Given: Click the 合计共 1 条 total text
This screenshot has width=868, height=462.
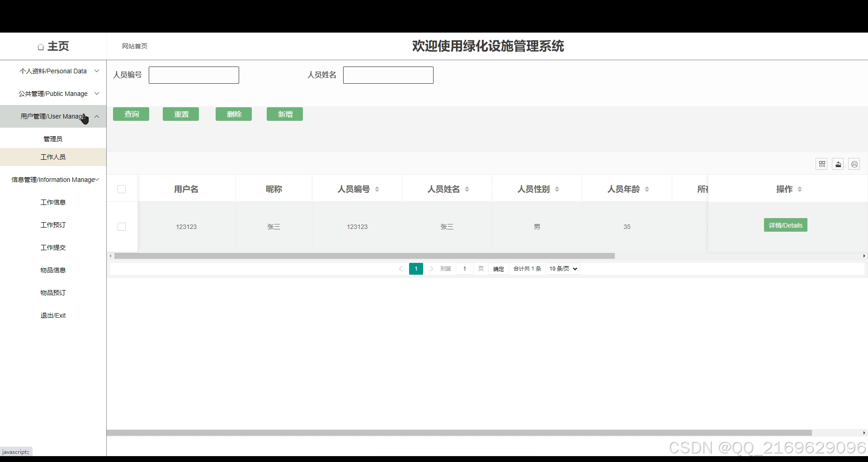Looking at the screenshot, I should pyautogui.click(x=527, y=269).
